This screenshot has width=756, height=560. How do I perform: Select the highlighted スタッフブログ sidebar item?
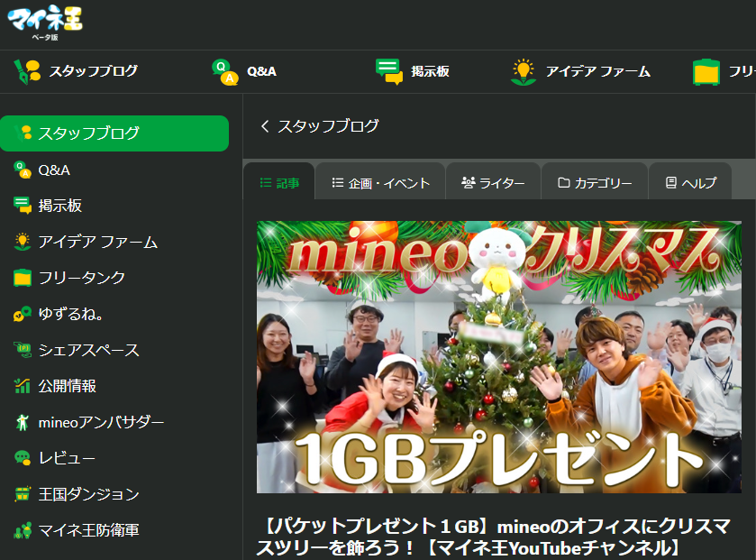click(114, 133)
